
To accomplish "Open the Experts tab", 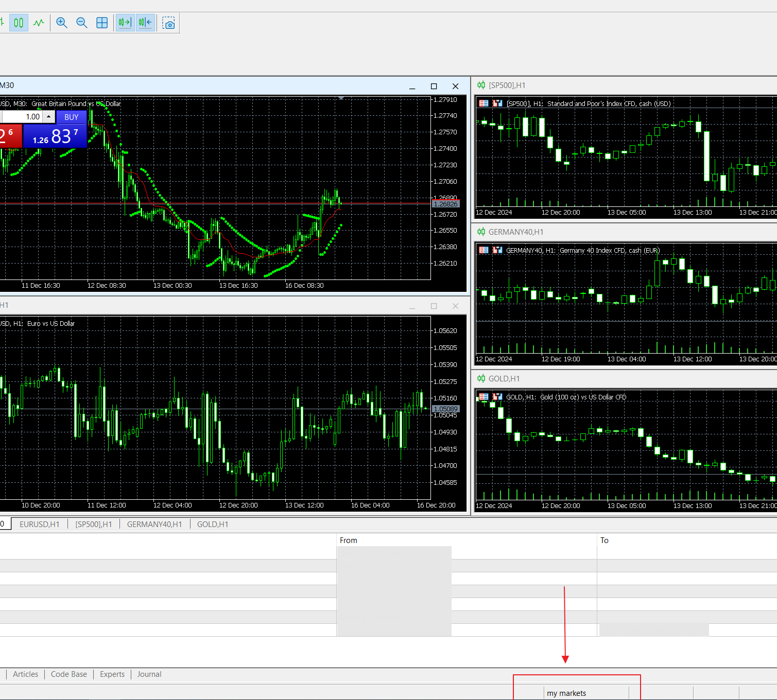I will [112, 674].
